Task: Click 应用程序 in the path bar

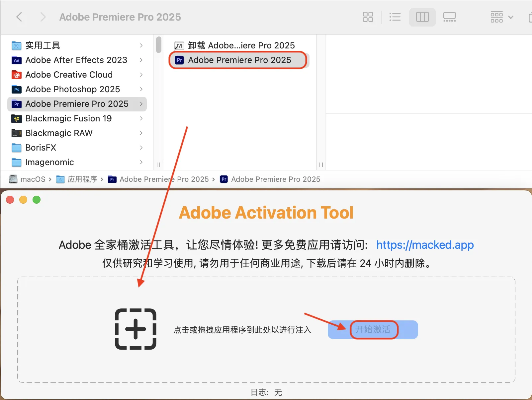Action: click(82, 179)
